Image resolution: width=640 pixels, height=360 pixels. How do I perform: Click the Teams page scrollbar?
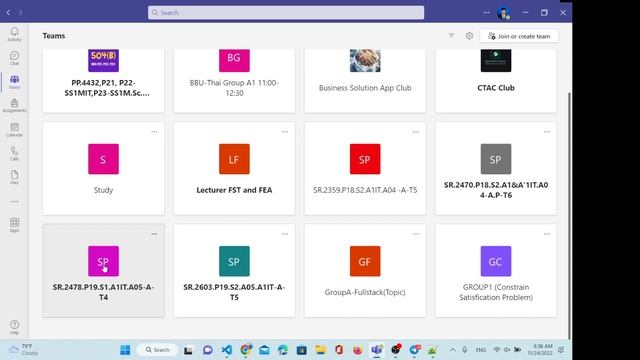[569, 215]
